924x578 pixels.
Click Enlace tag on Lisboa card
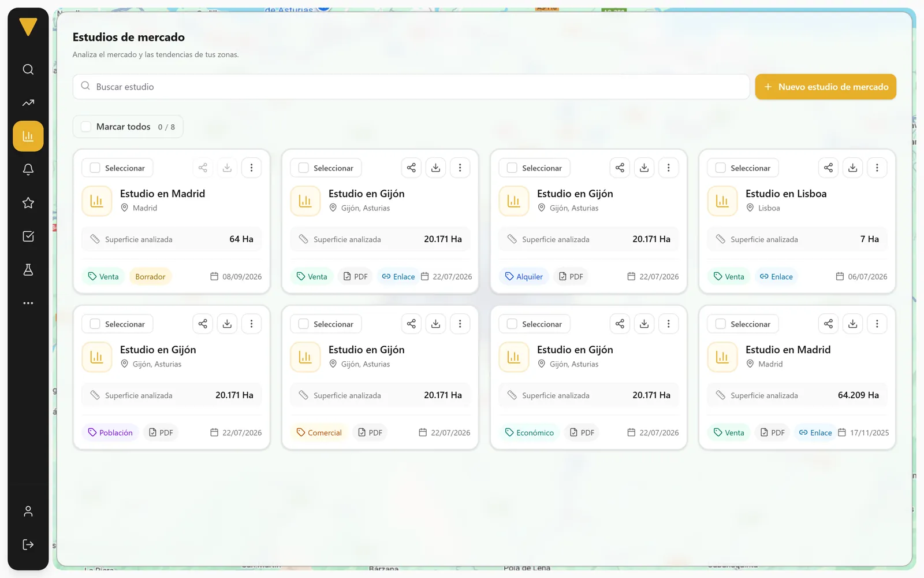(x=776, y=276)
